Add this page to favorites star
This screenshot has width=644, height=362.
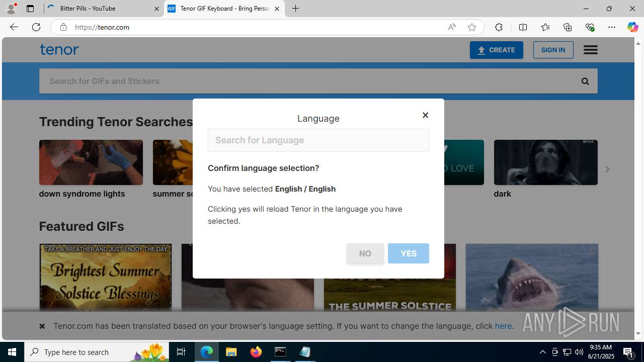472,27
